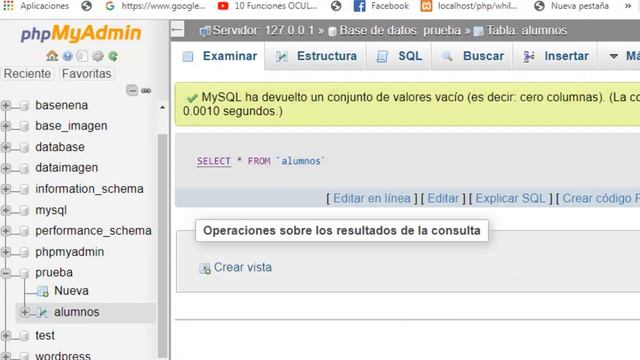This screenshot has height=360, width=640.
Task: Click the Nueva new-table icon
Action: click(42, 291)
